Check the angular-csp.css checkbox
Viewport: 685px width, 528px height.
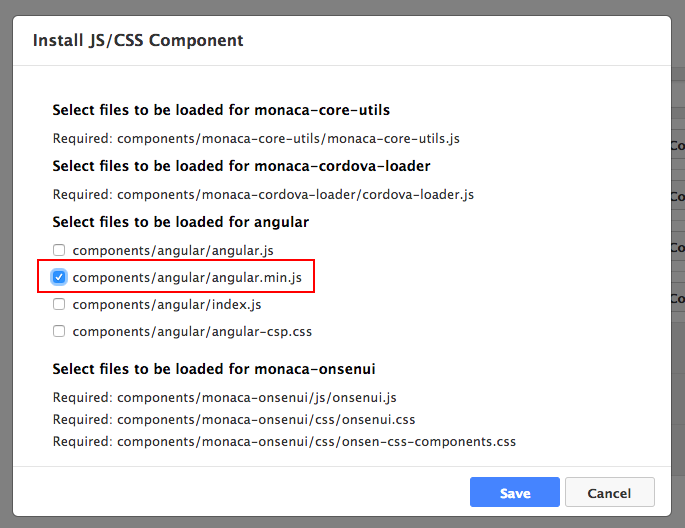pos(59,331)
